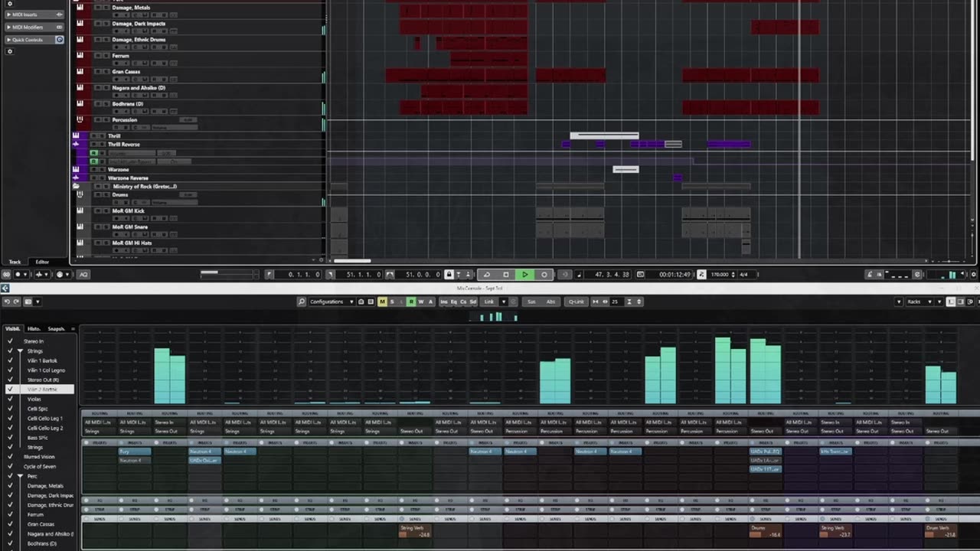Click the audio waveform icon of Warzone Reverse track
Viewport: 980px width, 551px height.
[76, 178]
